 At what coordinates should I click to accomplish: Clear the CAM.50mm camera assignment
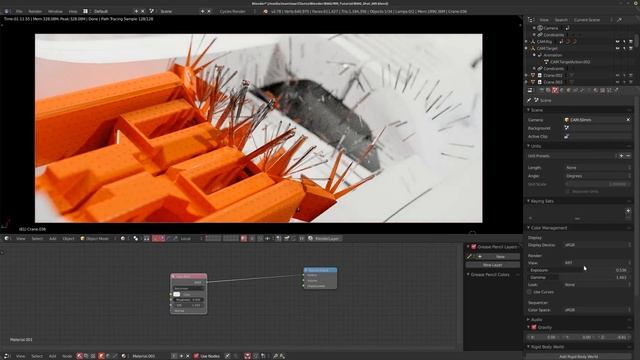pos(628,120)
